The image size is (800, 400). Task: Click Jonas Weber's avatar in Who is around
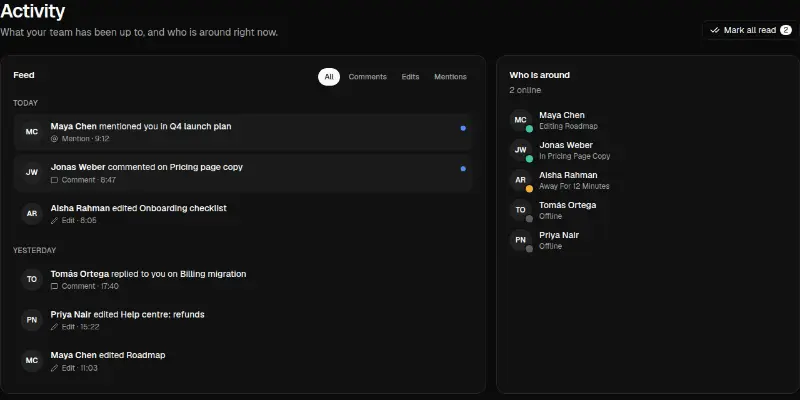click(x=520, y=151)
